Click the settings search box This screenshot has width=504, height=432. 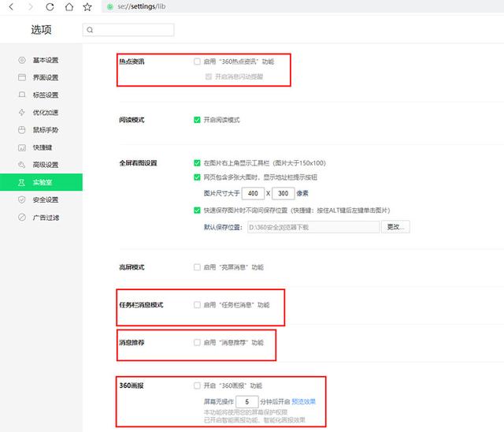[x=128, y=30]
